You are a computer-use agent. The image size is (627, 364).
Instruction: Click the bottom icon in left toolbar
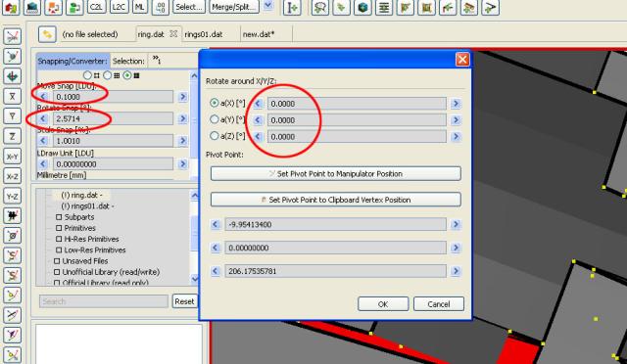coord(12,355)
